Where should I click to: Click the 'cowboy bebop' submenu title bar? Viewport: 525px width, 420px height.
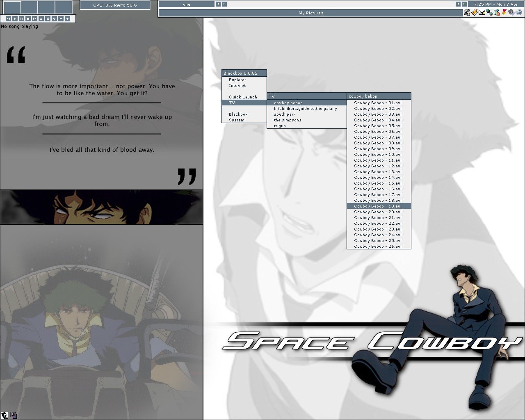tap(379, 96)
